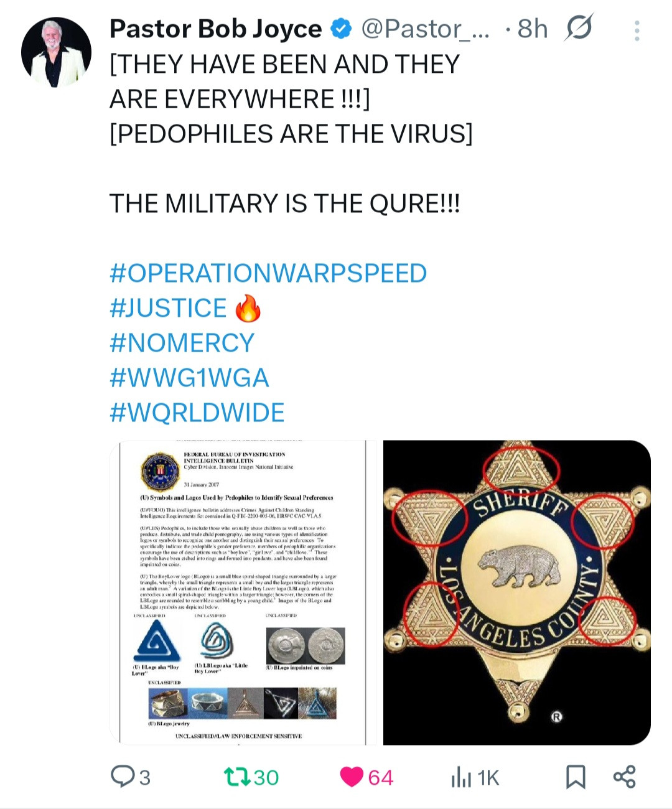The width and height of the screenshot is (672, 809).
Task: Open the #NOMERCY hashtag
Action: click(x=182, y=343)
